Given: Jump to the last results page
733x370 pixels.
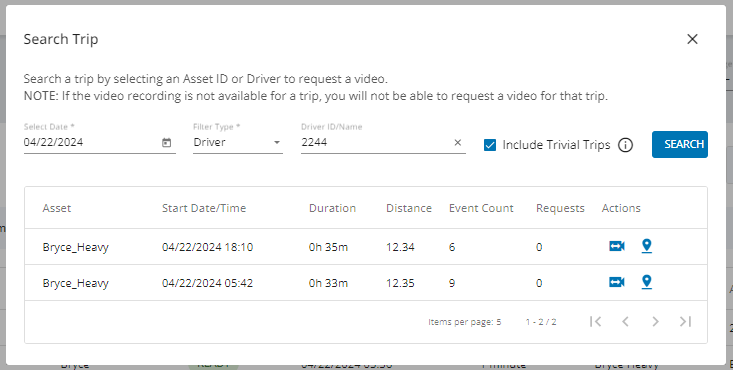Looking at the screenshot, I should coord(685,321).
